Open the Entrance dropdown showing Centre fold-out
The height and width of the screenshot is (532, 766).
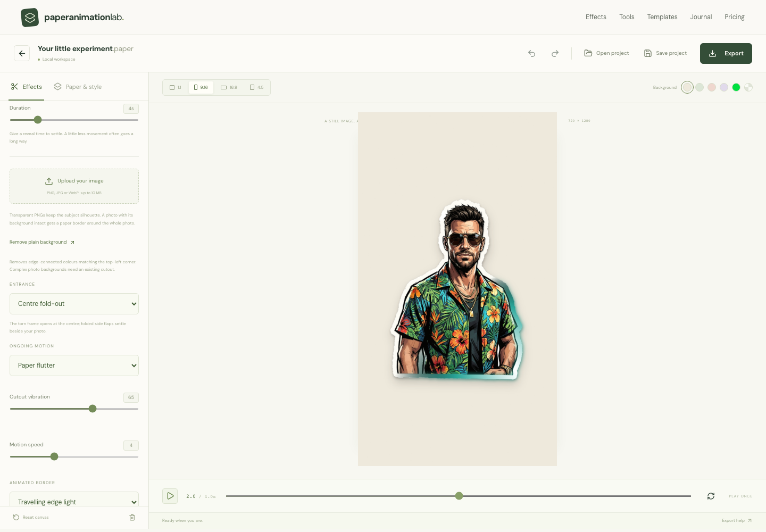pyautogui.click(x=74, y=304)
